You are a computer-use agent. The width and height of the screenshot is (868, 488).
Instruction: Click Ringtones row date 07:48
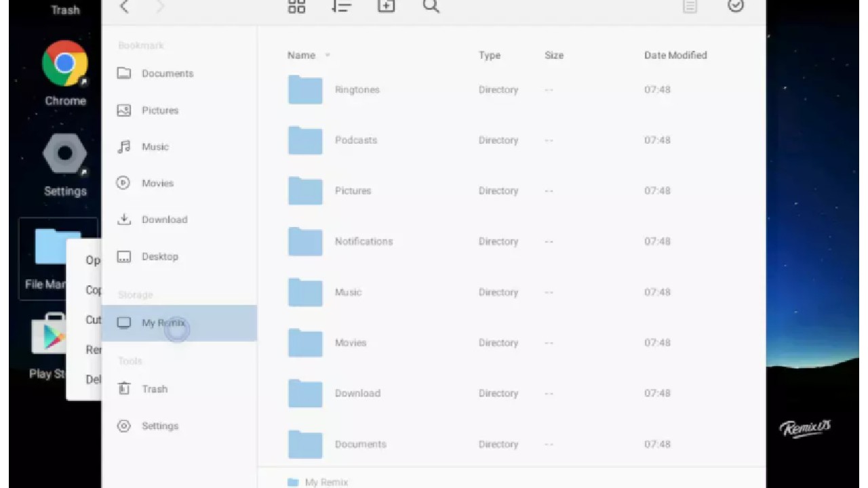click(657, 89)
